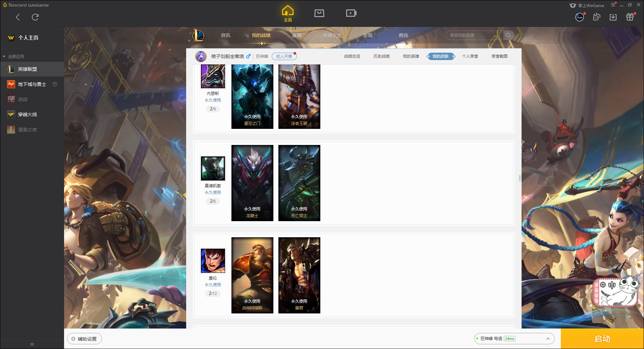This screenshot has height=349, width=644.
Task: Switch to 资讯 tab
Action: click(x=225, y=35)
